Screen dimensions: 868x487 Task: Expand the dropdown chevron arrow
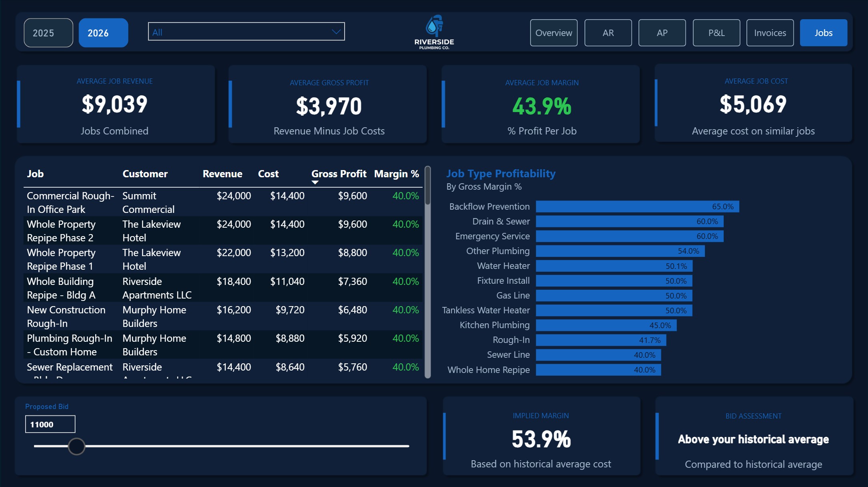(336, 32)
